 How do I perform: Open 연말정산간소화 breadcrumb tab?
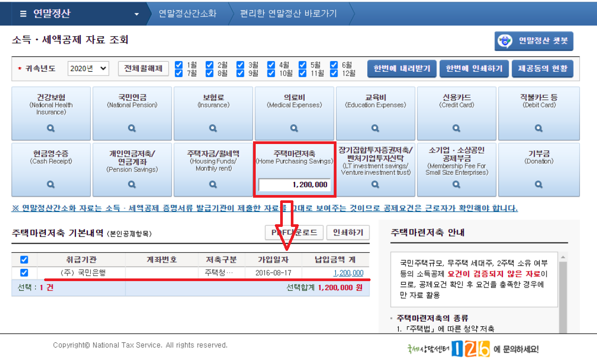tap(187, 14)
